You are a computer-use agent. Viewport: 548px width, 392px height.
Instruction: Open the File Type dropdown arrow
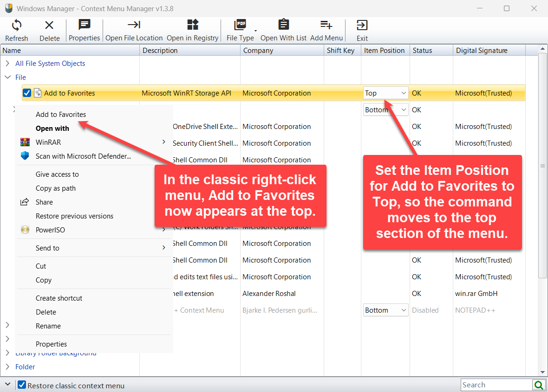[x=255, y=31]
